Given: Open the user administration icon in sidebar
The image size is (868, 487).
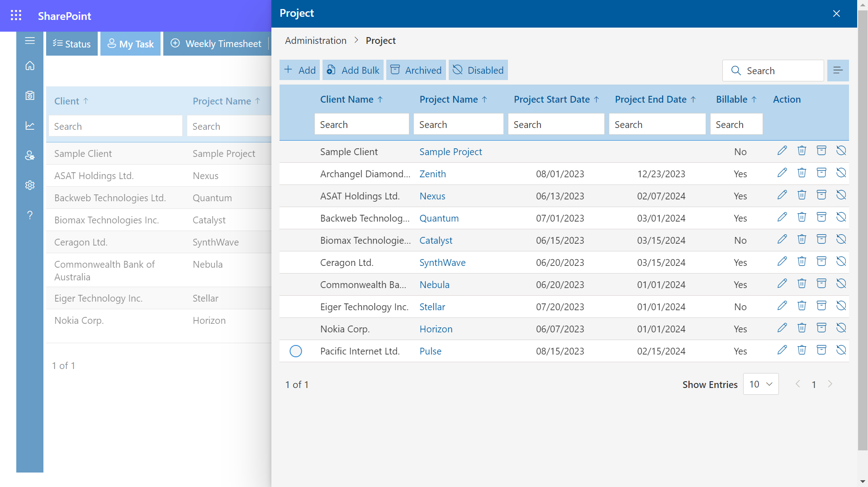Looking at the screenshot, I should coord(30,155).
